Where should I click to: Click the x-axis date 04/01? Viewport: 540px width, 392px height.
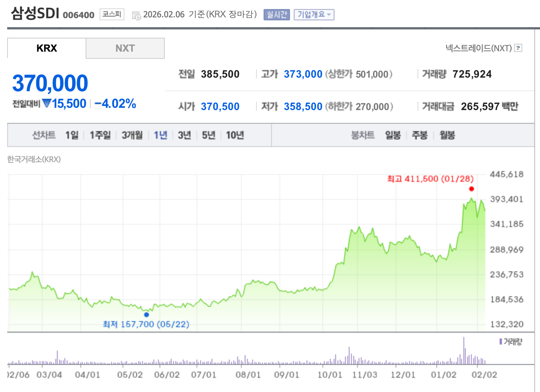point(87,375)
